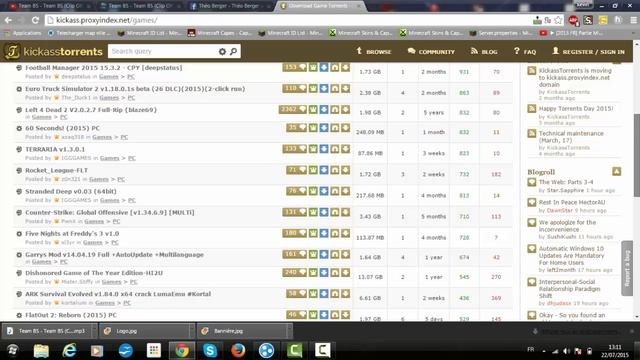Click magnet link icon for Rocket_League-FLT

335,170
